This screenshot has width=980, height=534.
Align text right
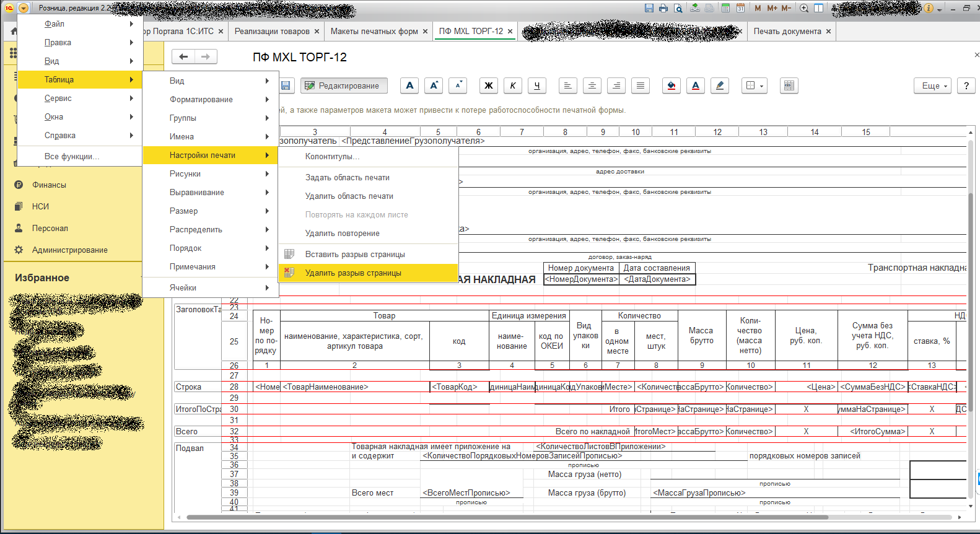coord(616,85)
